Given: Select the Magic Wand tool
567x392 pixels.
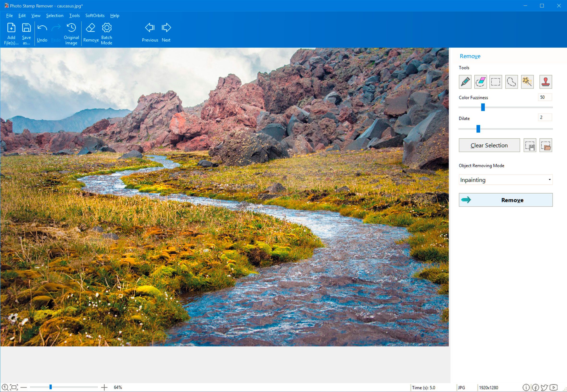Looking at the screenshot, I should 528,81.
